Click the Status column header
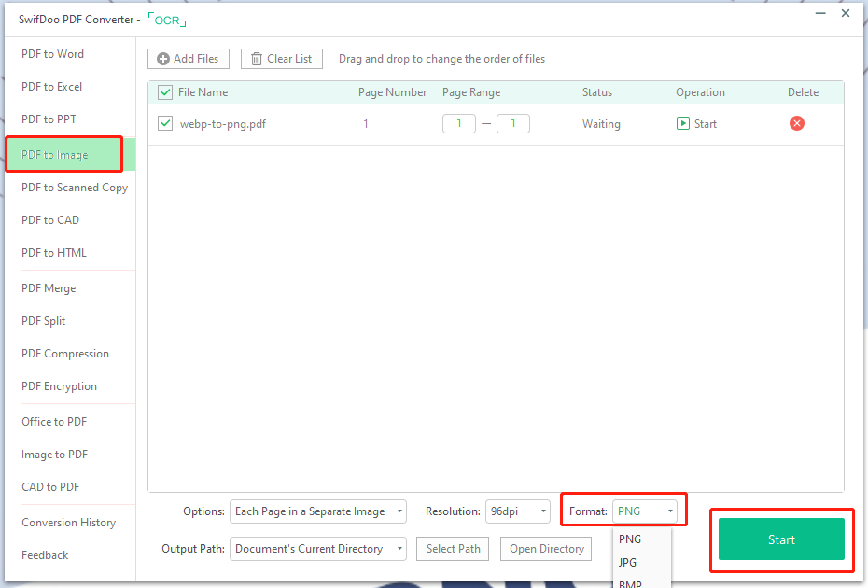The image size is (868, 588). tap(597, 92)
